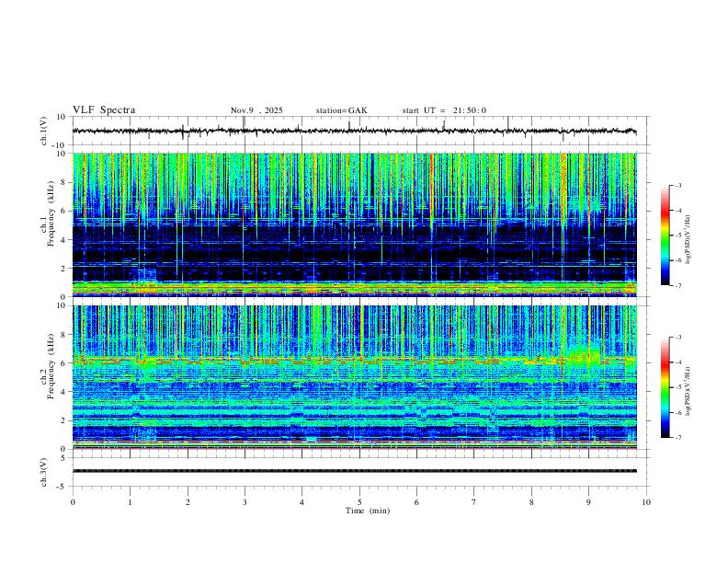The image size is (728, 563).
Task: Click the time axis final tick label "10"
Action: point(646,502)
